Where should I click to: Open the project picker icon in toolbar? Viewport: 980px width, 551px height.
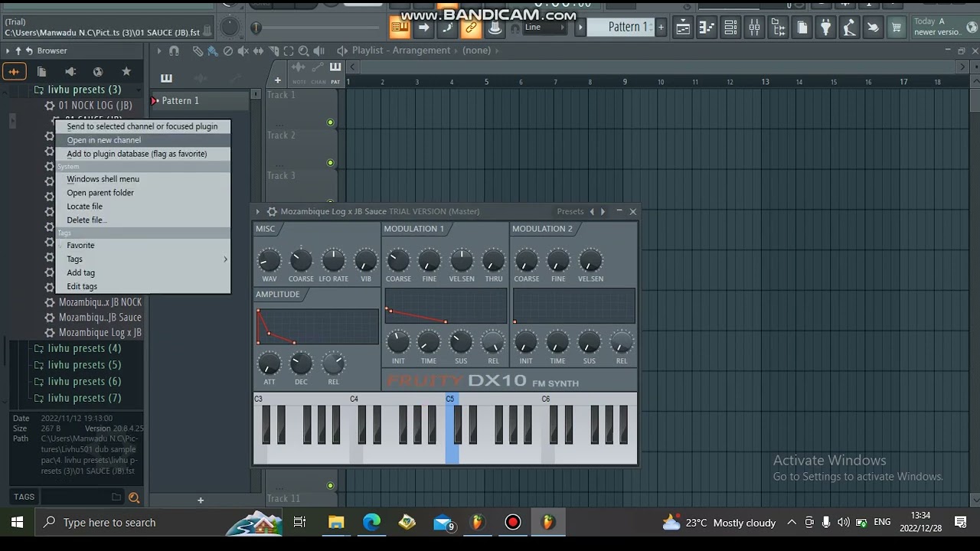pos(802,28)
